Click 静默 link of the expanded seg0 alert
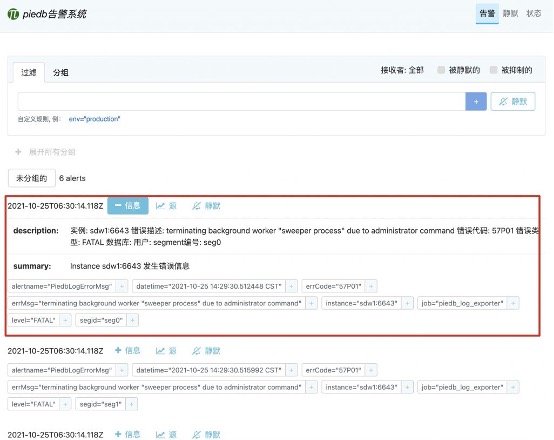The height and width of the screenshot is (440, 554). [x=206, y=206]
